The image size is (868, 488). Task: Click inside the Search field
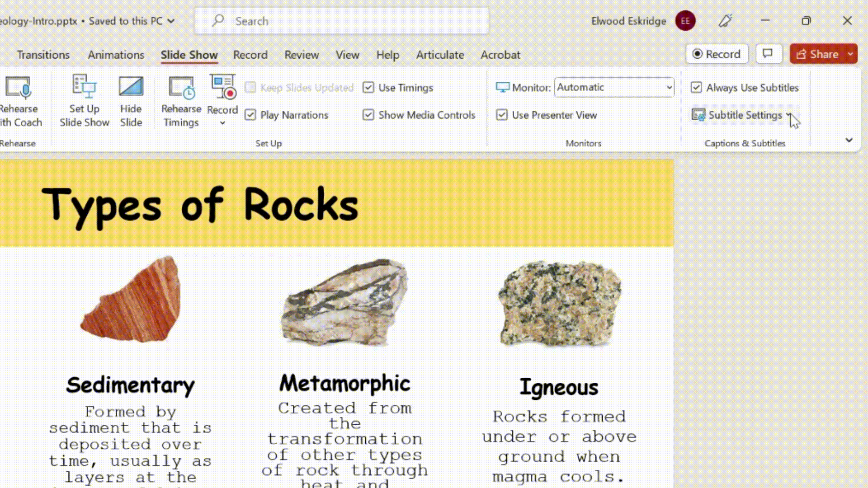point(342,21)
